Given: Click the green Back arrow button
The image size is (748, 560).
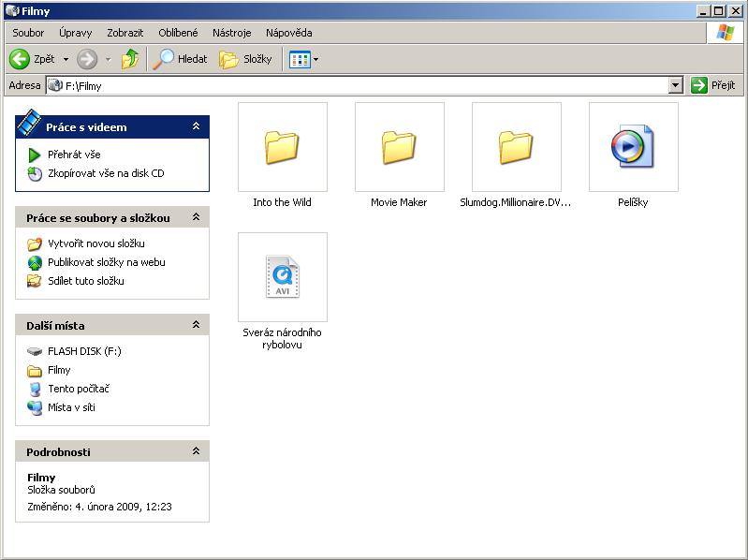Looking at the screenshot, I should point(21,59).
